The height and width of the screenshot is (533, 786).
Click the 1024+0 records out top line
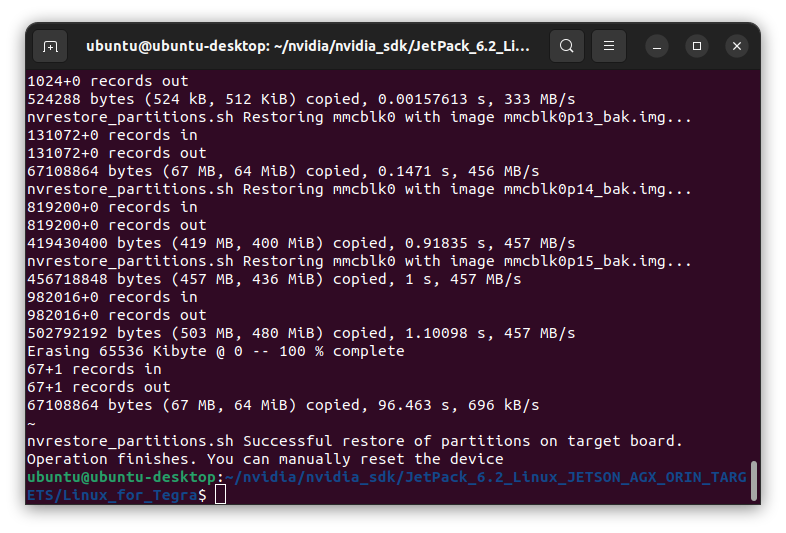point(108,81)
